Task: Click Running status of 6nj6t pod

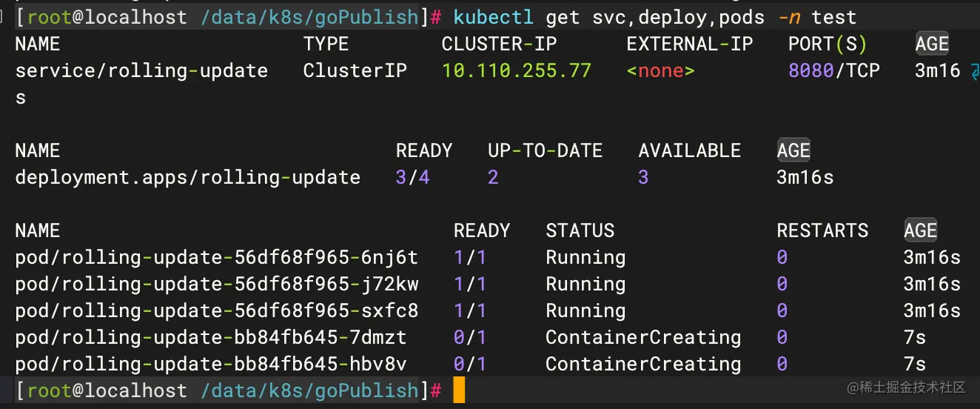Action: (585, 258)
